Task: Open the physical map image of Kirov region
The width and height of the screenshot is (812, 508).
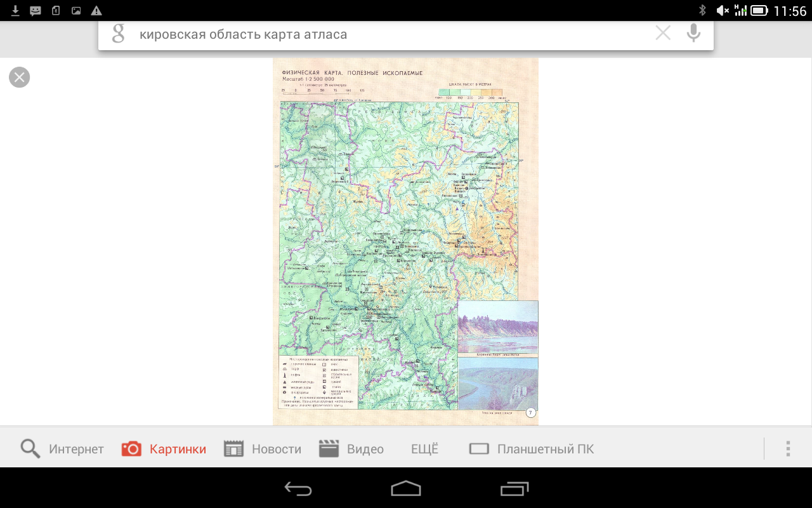Action: click(x=405, y=241)
